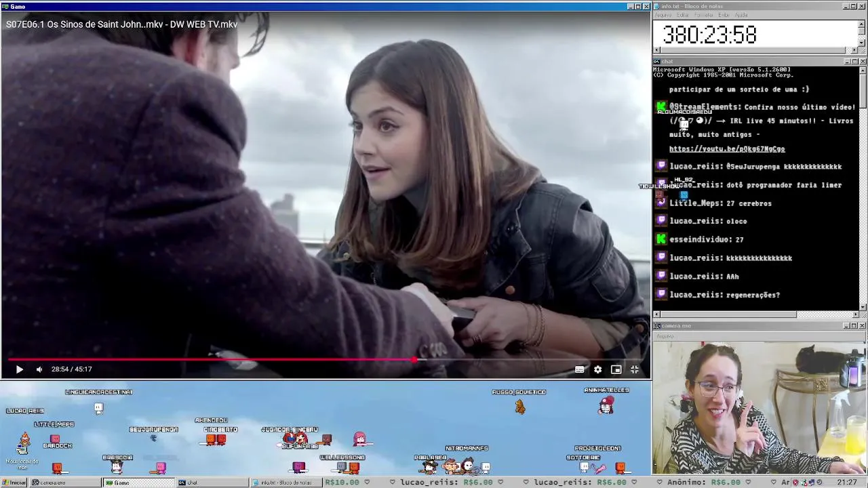
Task: Click the taskbar clock 21:27
Action: pos(846,483)
